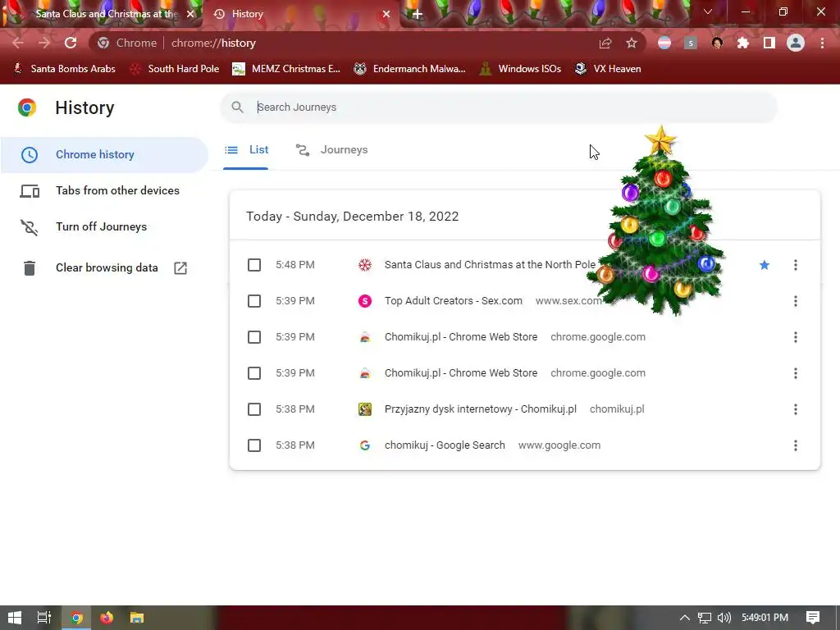The image size is (840, 630).
Task: Bookmark this page with the star icon
Action: tap(632, 43)
